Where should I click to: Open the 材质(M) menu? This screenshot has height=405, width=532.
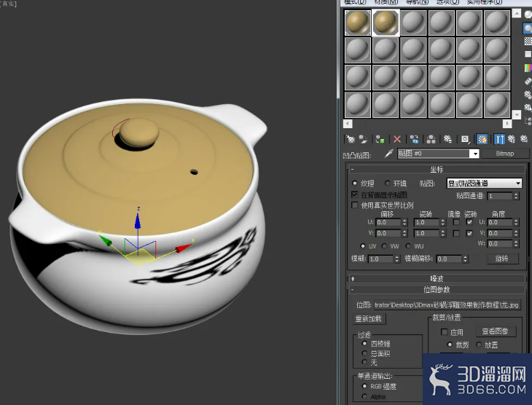tap(386, 2)
